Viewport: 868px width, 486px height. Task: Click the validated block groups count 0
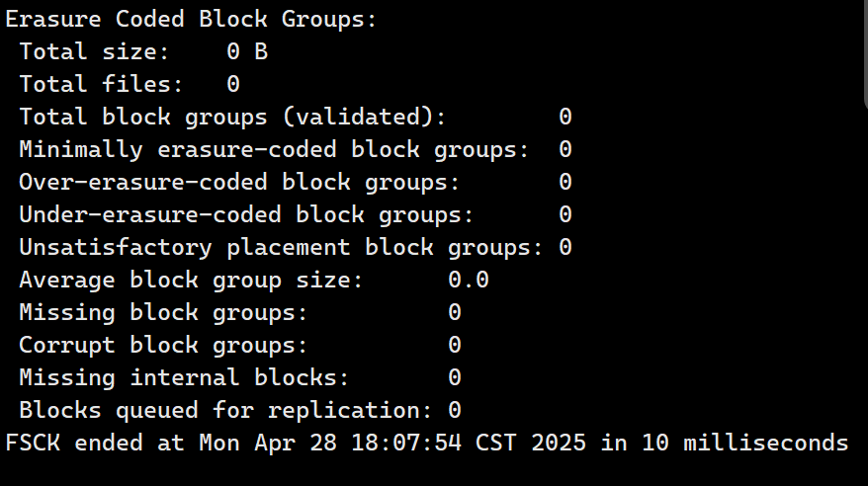pos(565,117)
